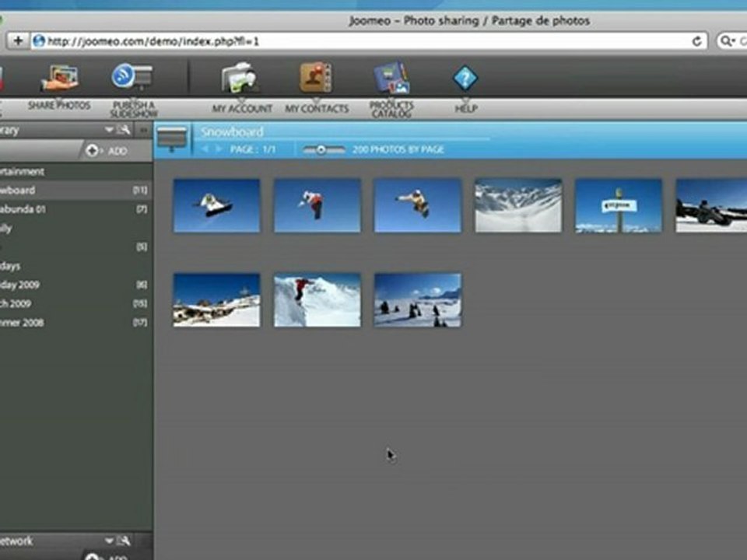Open the pine trees on snowfield photo
Image resolution: width=747 pixels, height=560 pixels.
pyautogui.click(x=418, y=300)
